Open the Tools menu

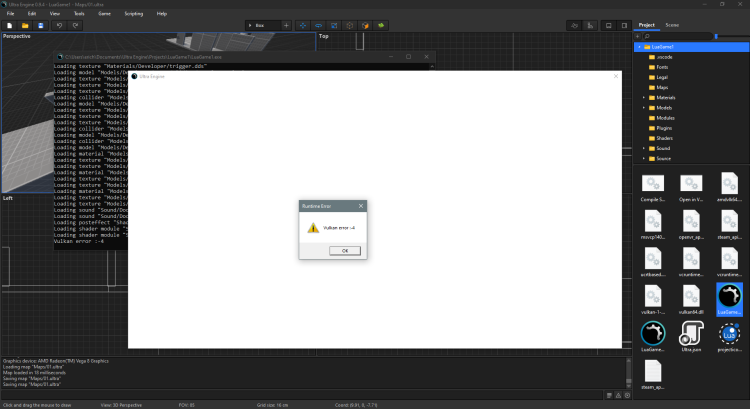[x=79, y=14]
